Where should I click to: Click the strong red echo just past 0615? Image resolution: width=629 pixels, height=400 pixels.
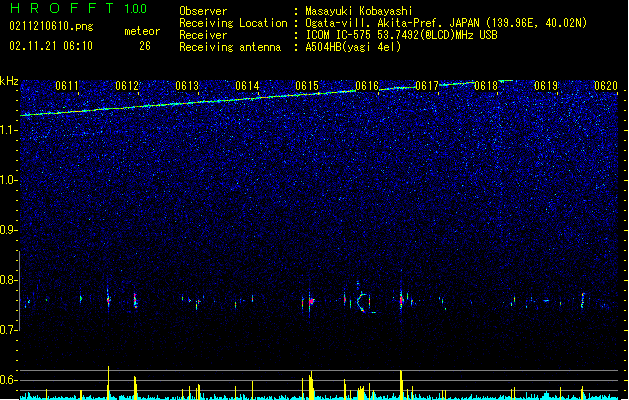310,301
